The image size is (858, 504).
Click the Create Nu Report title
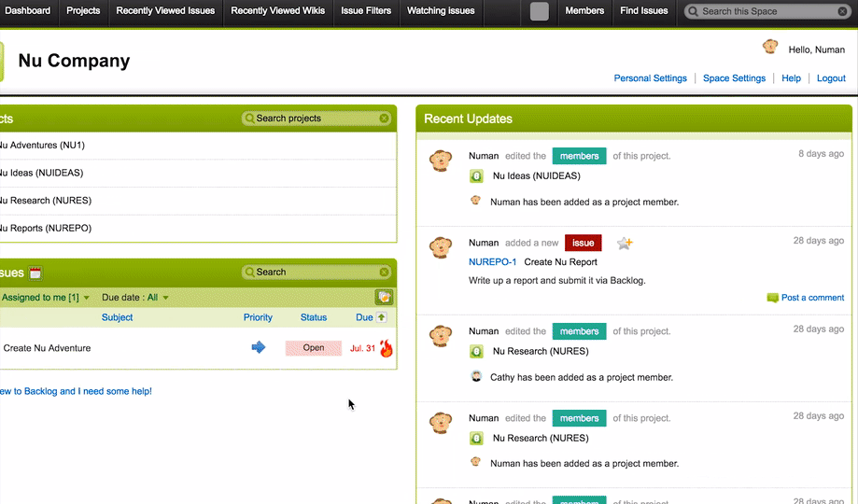(x=560, y=262)
